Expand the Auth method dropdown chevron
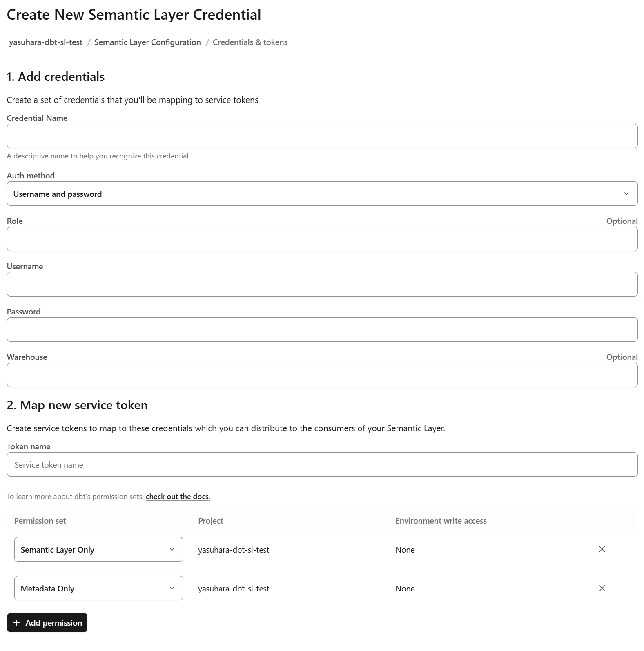 pyautogui.click(x=626, y=194)
